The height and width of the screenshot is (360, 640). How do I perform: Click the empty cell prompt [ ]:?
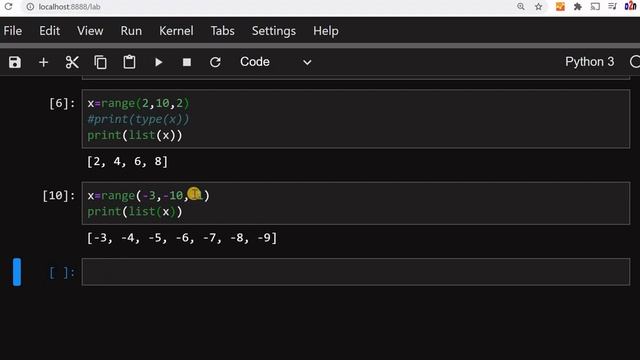click(x=62, y=272)
